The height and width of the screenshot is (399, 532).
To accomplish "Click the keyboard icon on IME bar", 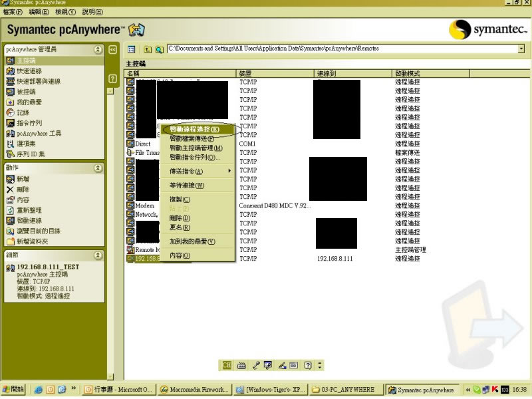I will [x=241, y=365].
